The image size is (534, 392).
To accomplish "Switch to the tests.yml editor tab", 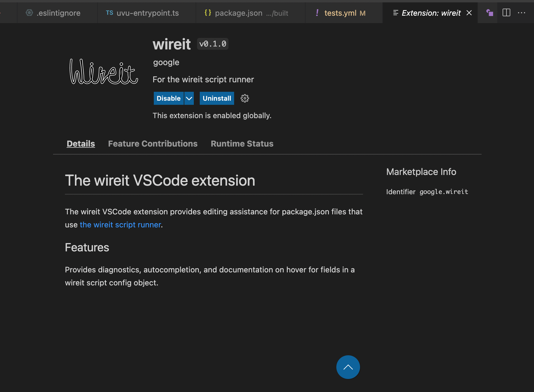I will [x=344, y=13].
